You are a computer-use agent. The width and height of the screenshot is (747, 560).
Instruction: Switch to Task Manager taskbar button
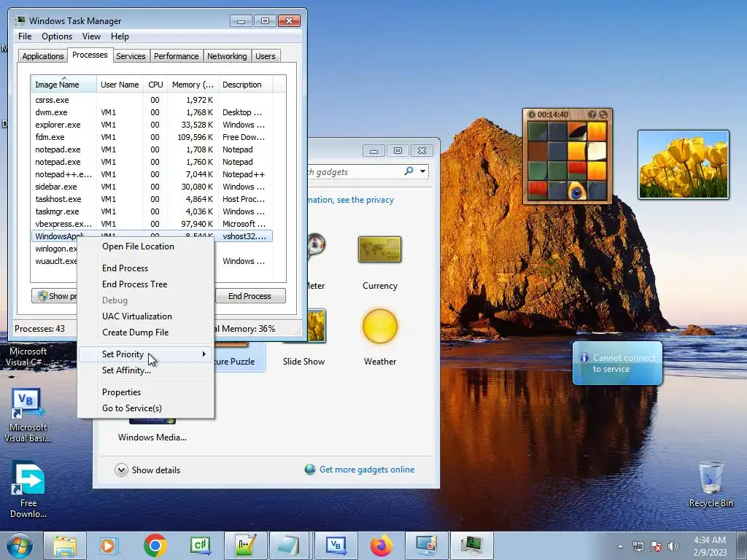point(471,545)
